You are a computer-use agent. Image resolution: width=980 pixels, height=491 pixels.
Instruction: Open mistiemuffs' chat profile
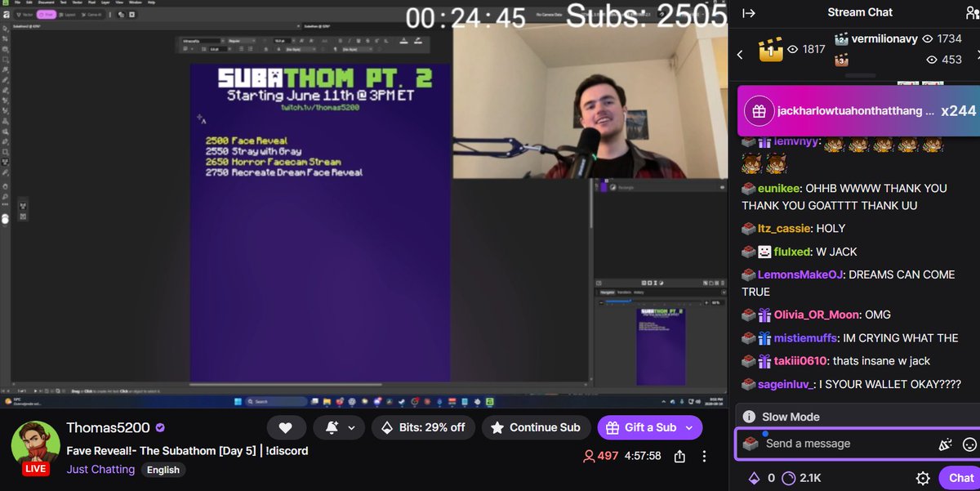(805, 337)
